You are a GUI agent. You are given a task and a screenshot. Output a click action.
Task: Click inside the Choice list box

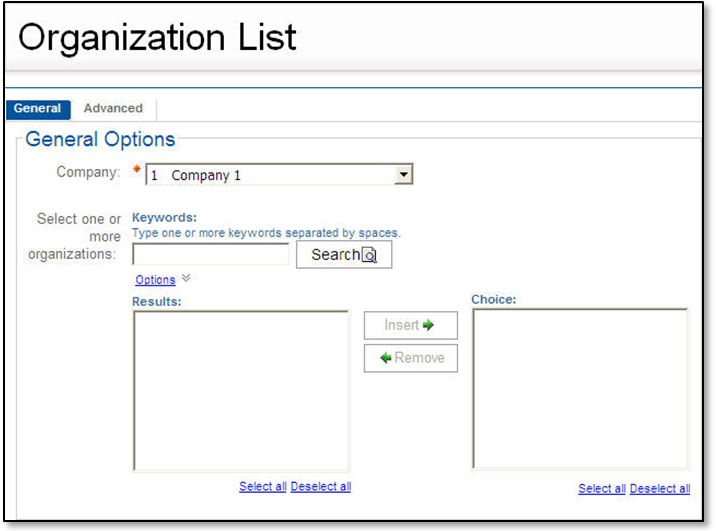580,388
